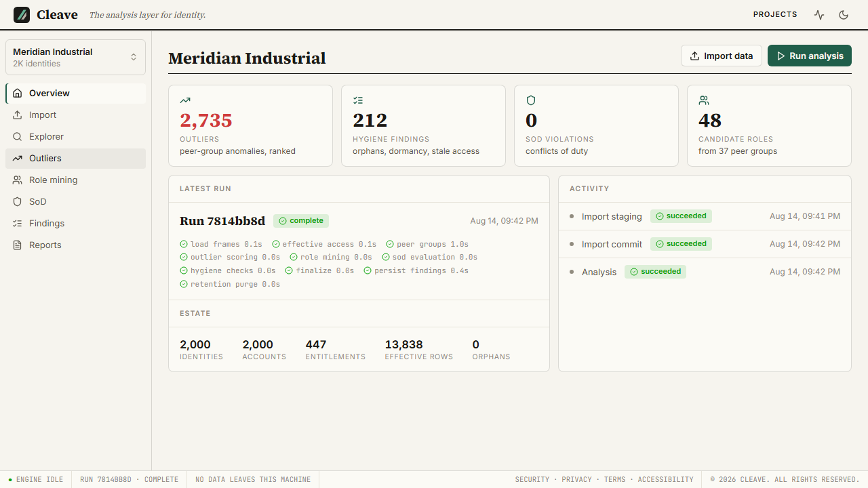Open the Import staging activity row
868x488 pixels.
[705, 216]
